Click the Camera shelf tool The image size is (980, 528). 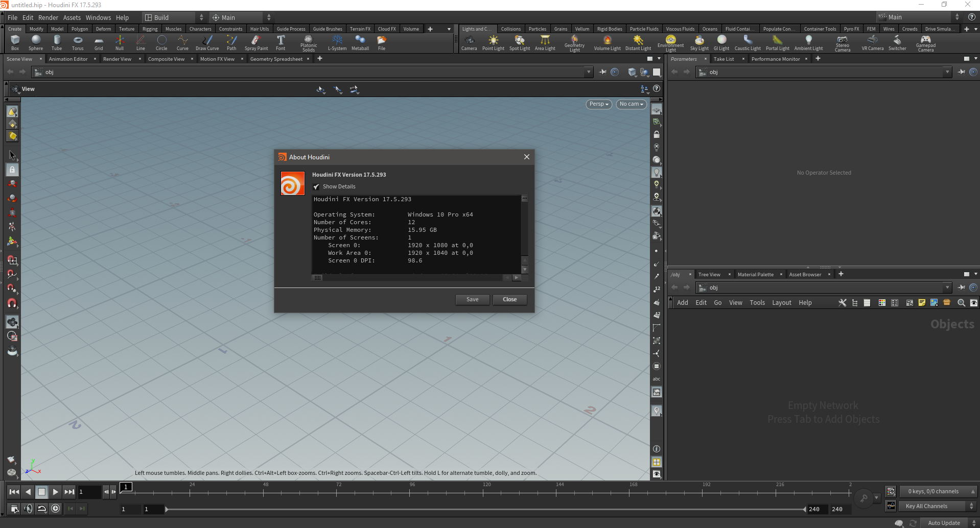point(469,42)
